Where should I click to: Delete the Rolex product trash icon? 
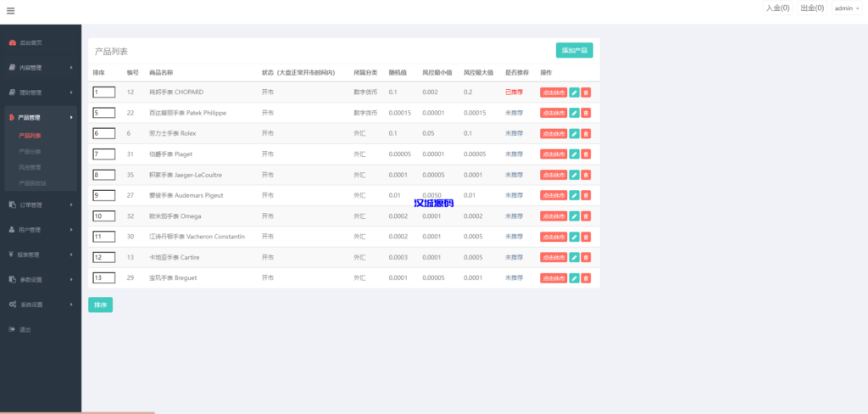587,133
